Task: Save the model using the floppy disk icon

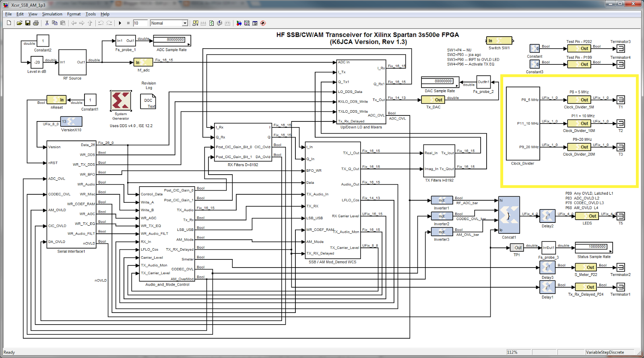Action: [28, 23]
